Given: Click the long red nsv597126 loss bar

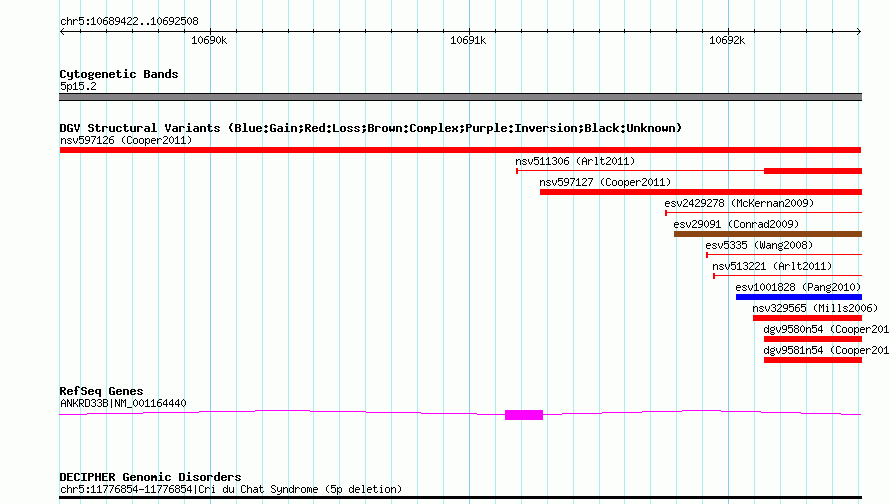Looking at the screenshot, I should click(460, 150).
